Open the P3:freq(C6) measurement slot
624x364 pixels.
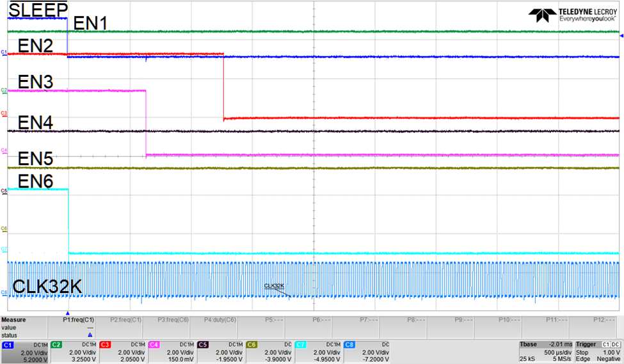173,326
